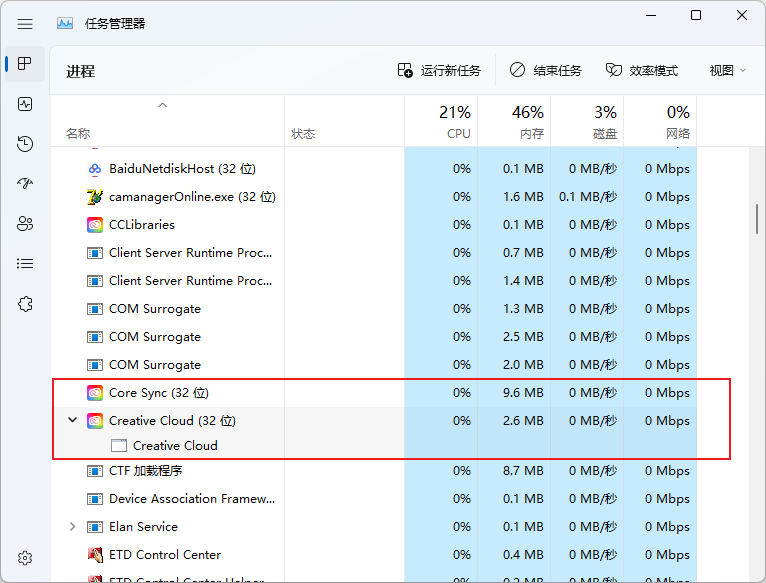The height and width of the screenshot is (583, 766).
Task: Click the 2.5 MB memory value
Action: tap(523, 337)
